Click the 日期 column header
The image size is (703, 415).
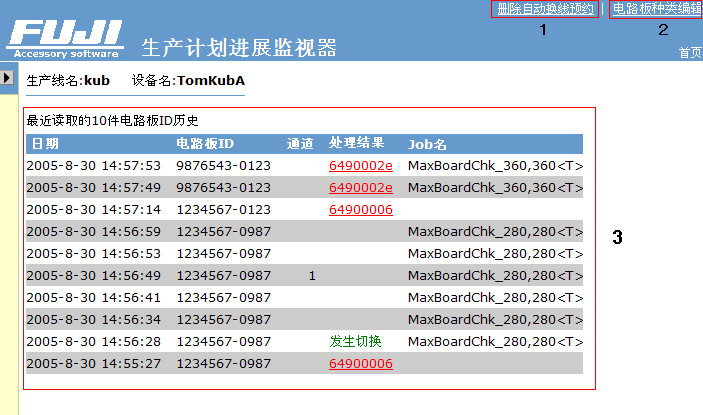coord(45,144)
